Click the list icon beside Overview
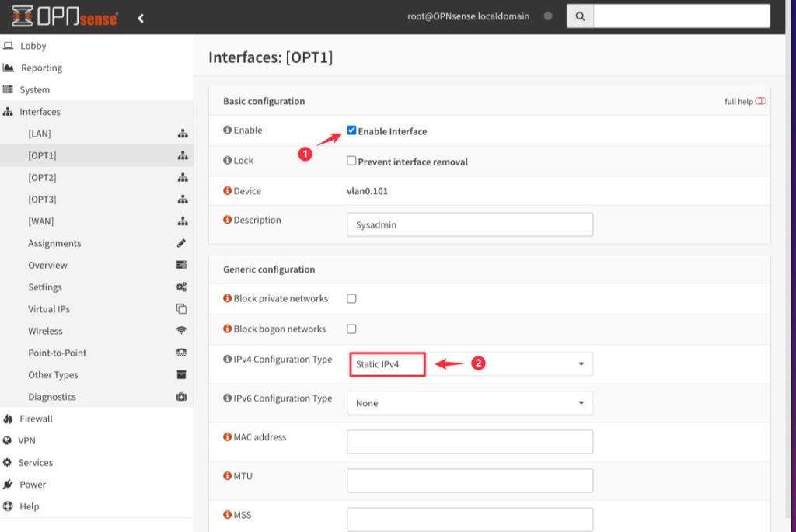Screen dimensions: 796x532 tap(181, 265)
